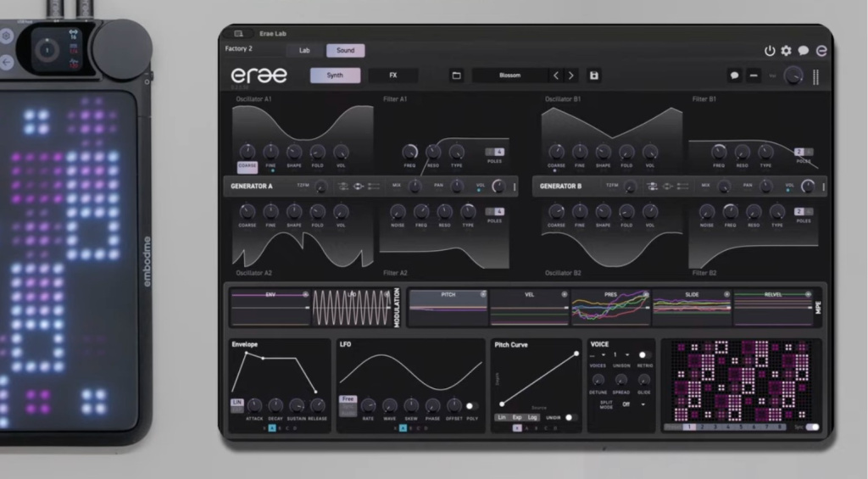Click the dotted handle right of master volume
Viewport: 868px width, 479px height.
coord(815,76)
